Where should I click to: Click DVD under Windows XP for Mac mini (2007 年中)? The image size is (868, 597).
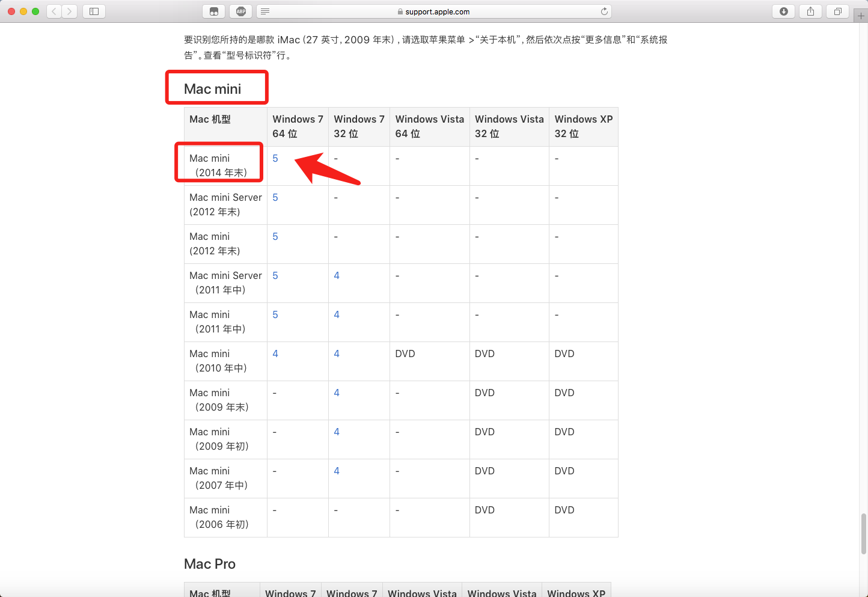click(564, 471)
